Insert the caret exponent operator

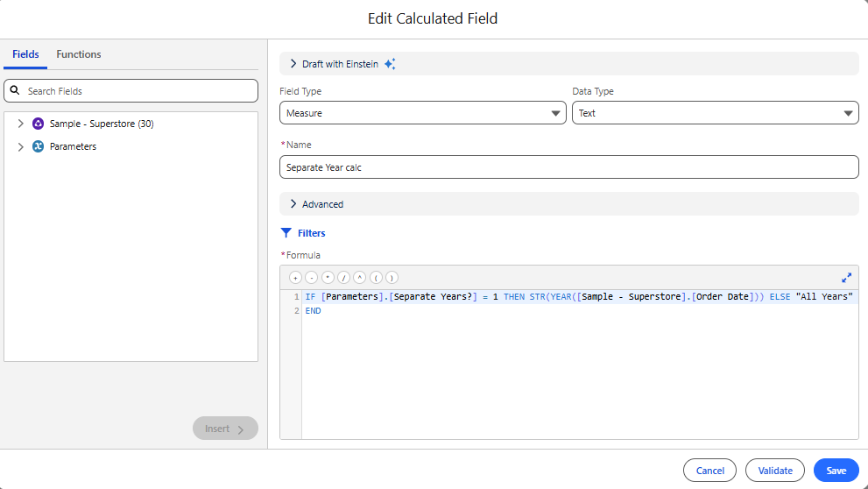click(360, 278)
